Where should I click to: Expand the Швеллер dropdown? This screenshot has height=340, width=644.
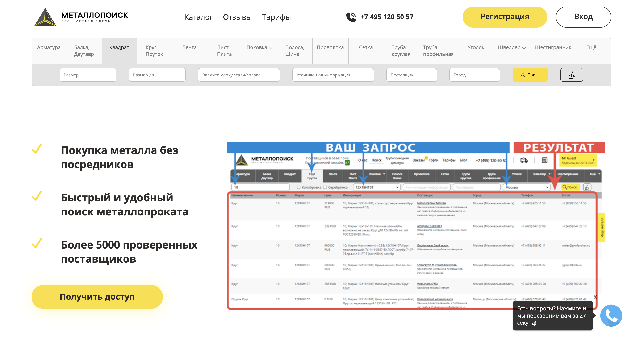[512, 51]
